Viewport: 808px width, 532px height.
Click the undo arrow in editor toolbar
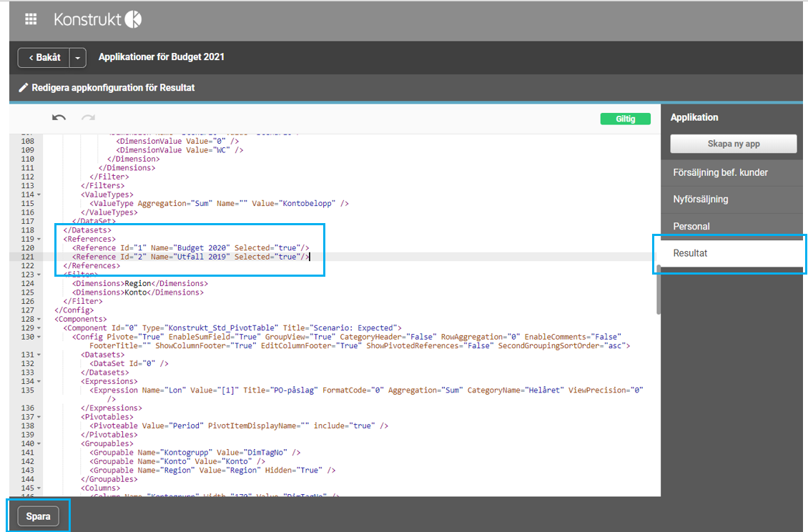coord(59,118)
